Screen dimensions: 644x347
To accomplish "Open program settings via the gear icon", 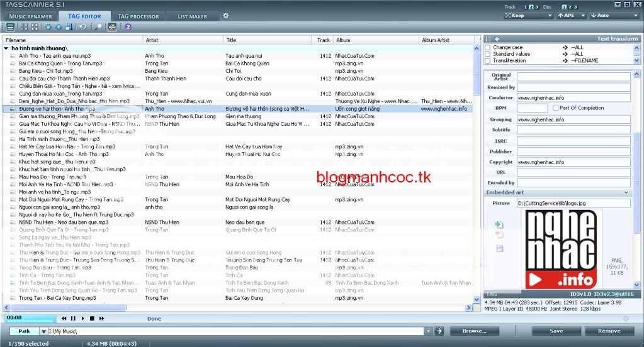I will pyautogui.click(x=226, y=16).
